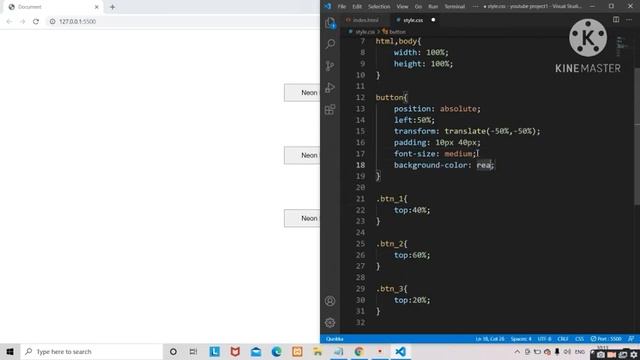Click the 'top:60%;' declaration
Screen dimensions: 640x360
coord(412,255)
